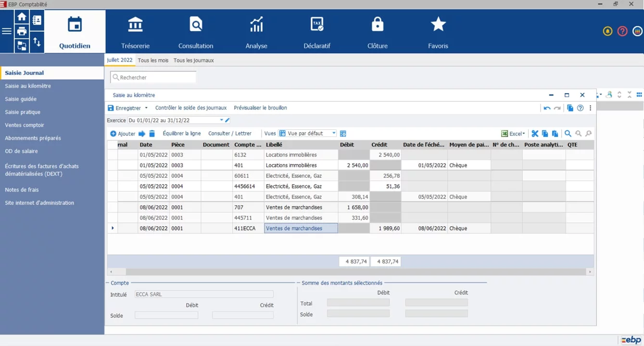This screenshot has width=644, height=346.
Task: Click the Enregistrer button
Action: (x=127, y=108)
